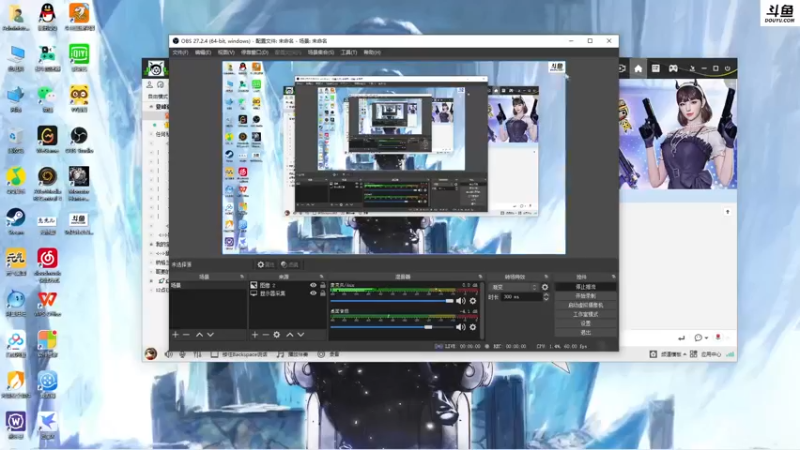This screenshot has width=800, height=450.
Task: Check the 按住Backspace说话 checkbox in YY window
Action: [214, 354]
